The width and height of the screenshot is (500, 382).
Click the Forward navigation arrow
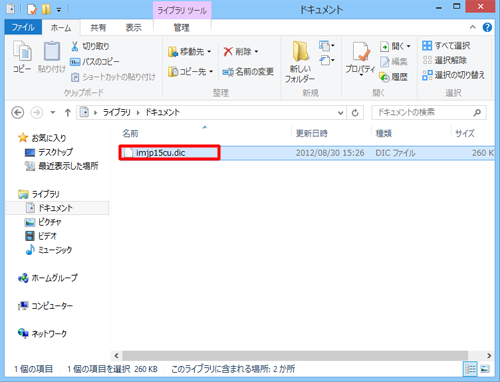click(37, 113)
